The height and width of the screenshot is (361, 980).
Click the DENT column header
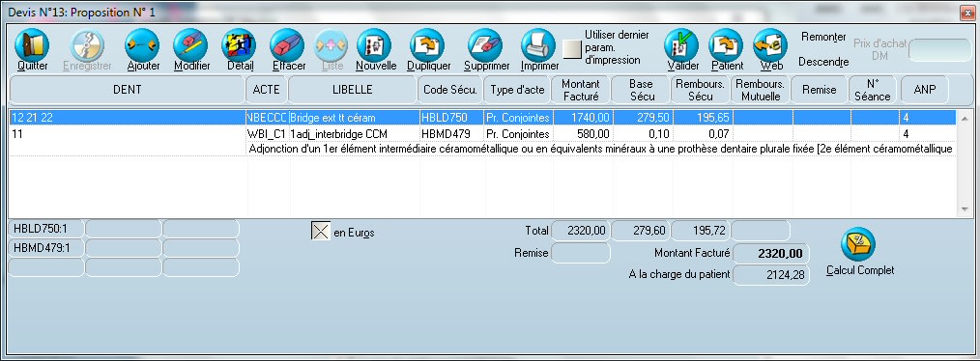coord(127,90)
